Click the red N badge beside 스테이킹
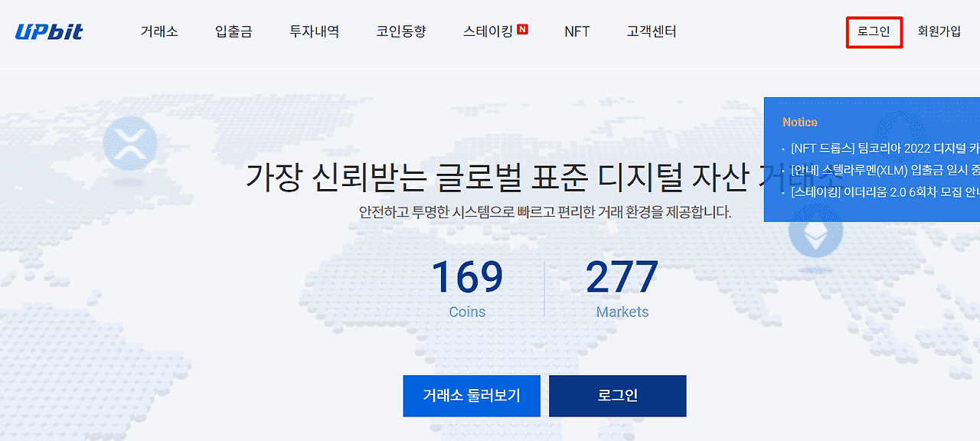Image resolution: width=980 pixels, height=441 pixels. click(523, 30)
